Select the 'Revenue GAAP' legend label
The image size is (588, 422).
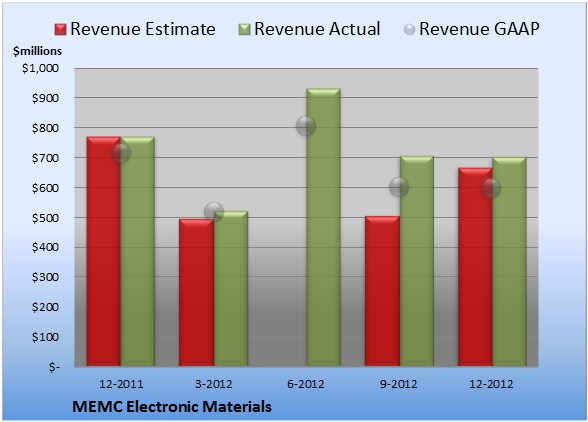pos(479,29)
